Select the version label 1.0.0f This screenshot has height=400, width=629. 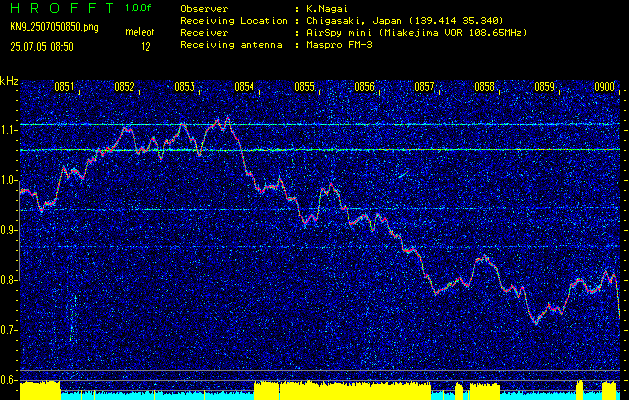click(x=138, y=8)
